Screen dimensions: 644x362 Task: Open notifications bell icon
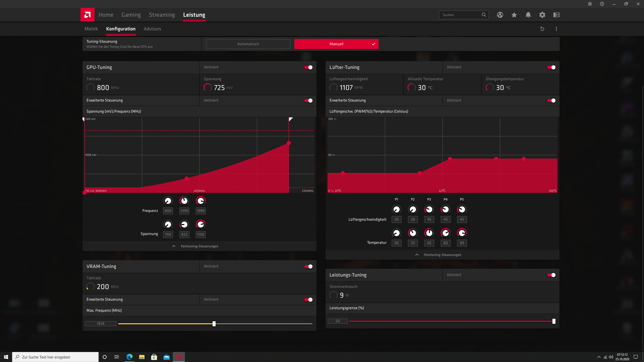click(x=528, y=15)
